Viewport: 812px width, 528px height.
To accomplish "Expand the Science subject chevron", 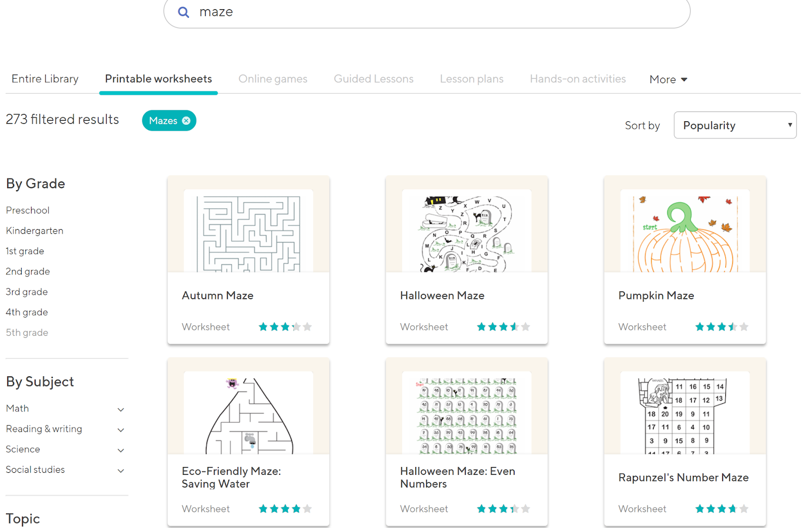I will click(121, 450).
